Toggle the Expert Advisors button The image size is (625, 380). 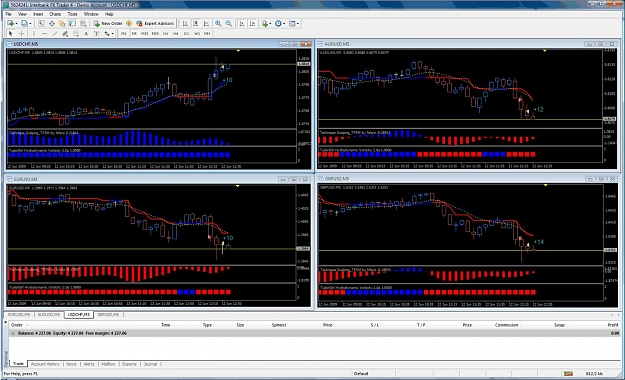(155, 24)
